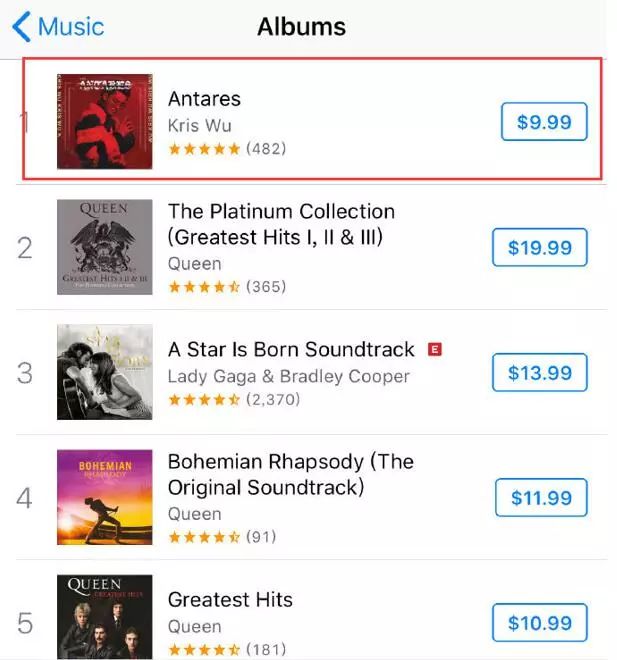Open Queen Platinum Collection album artwork
The height and width of the screenshot is (660, 617).
click(x=105, y=247)
